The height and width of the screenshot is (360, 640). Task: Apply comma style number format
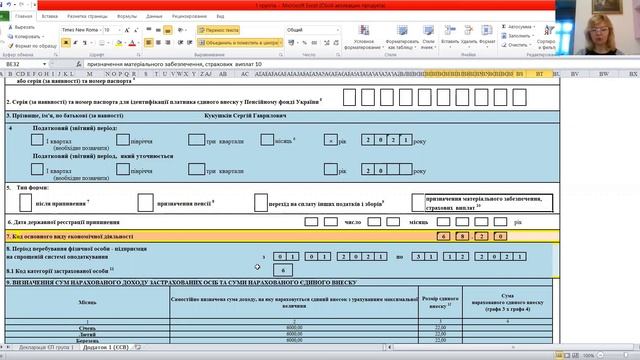pyautogui.click(x=314, y=42)
